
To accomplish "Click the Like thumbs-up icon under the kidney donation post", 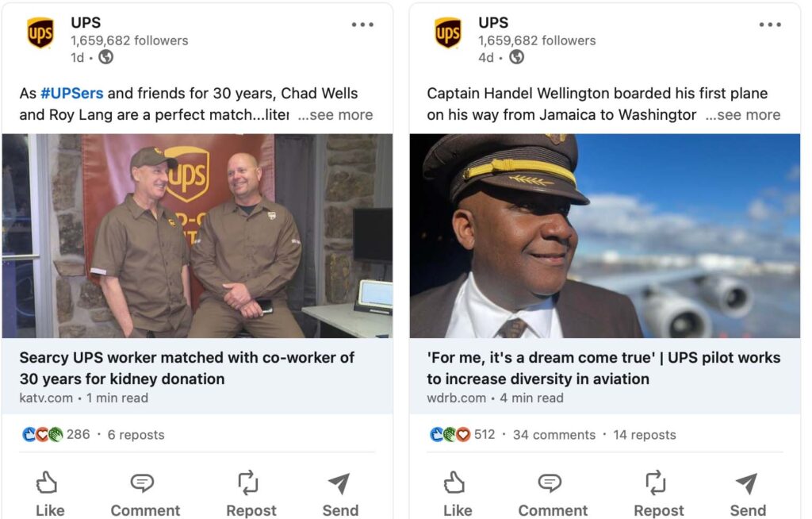I will 49,482.
